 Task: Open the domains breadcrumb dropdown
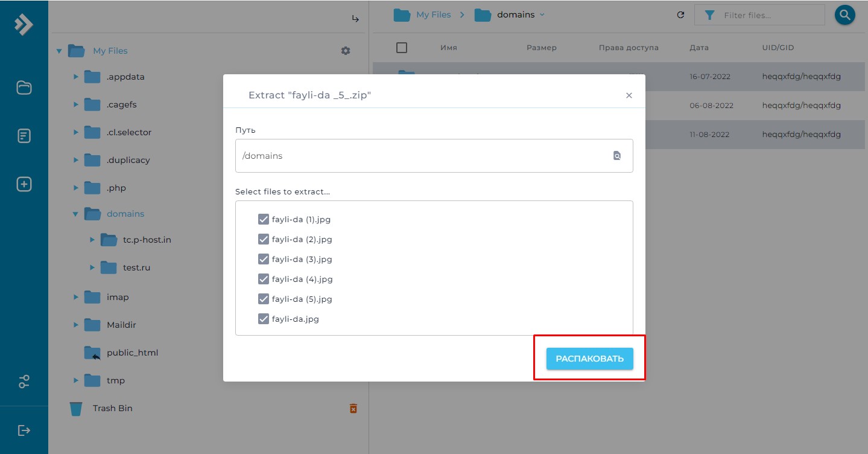pos(542,14)
